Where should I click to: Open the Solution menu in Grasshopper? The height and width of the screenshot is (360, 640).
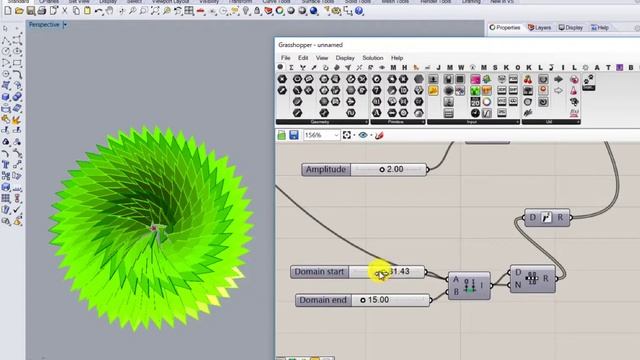[x=373, y=58]
